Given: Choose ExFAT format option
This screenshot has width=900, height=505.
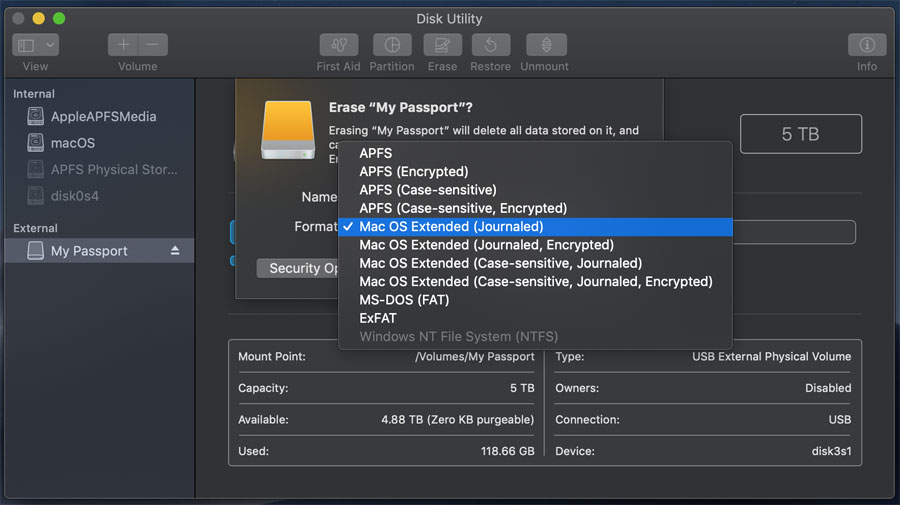Looking at the screenshot, I should [536, 318].
